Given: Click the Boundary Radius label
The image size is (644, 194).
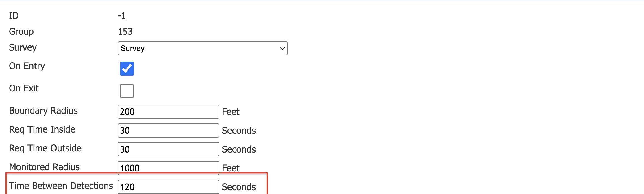Looking at the screenshot, I should 43,111.
